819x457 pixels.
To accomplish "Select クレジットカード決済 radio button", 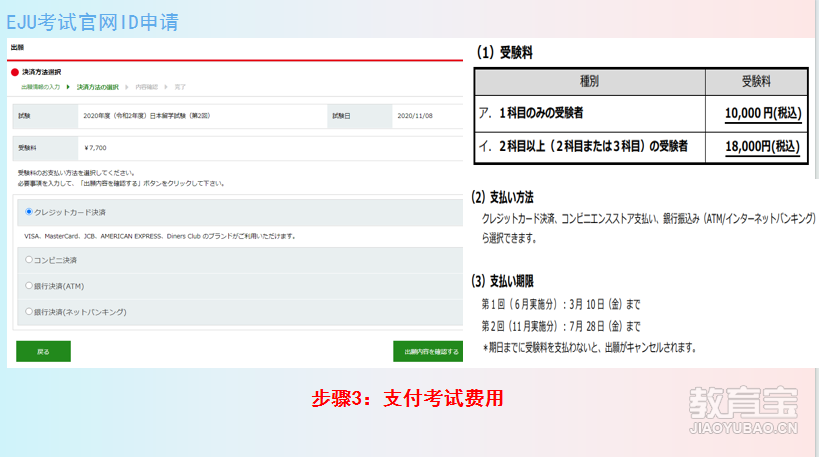I will click(29, 212).
